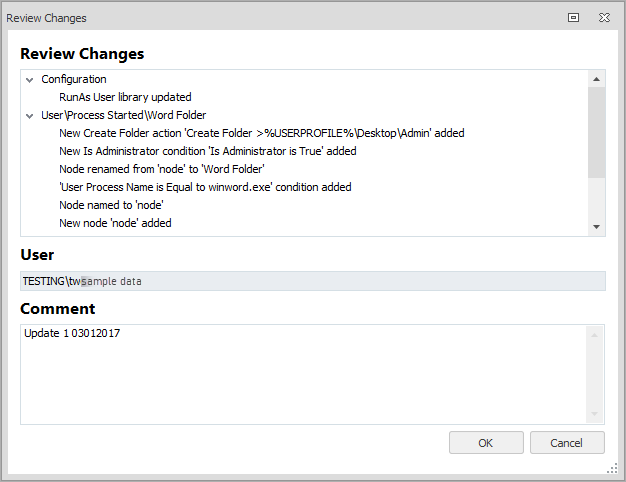626x482 pixels.
Task: Select the 'New Create Folder action' change
Action: tap(261, 133)
